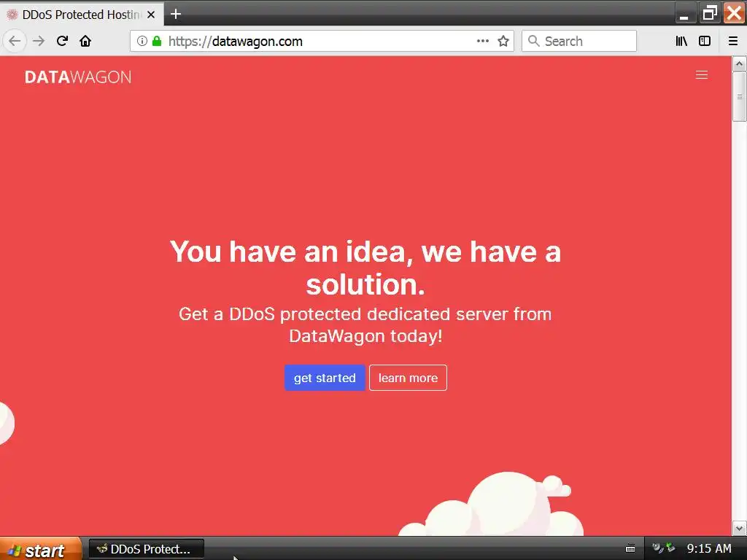This screenshot has width=747, height=560.
Task: Click the scrollbar up arrow
Action: pos(739,64)
